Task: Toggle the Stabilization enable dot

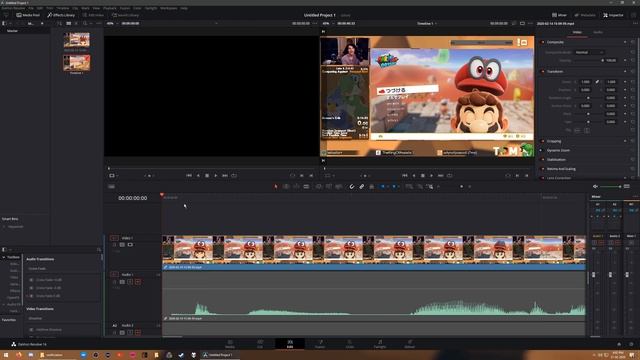Action: click(543, 160)
